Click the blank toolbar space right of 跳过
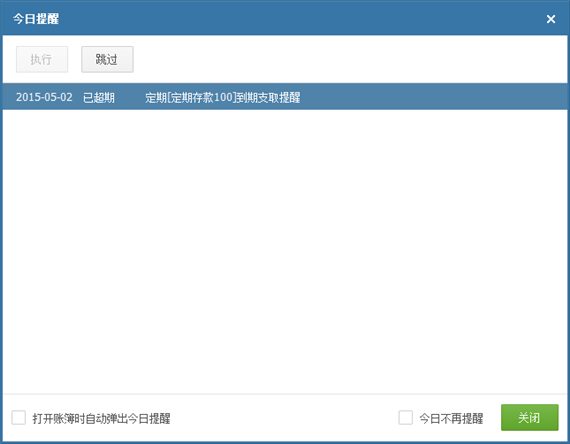This screenshot has height=444, width=570. (x=349, y=59)
